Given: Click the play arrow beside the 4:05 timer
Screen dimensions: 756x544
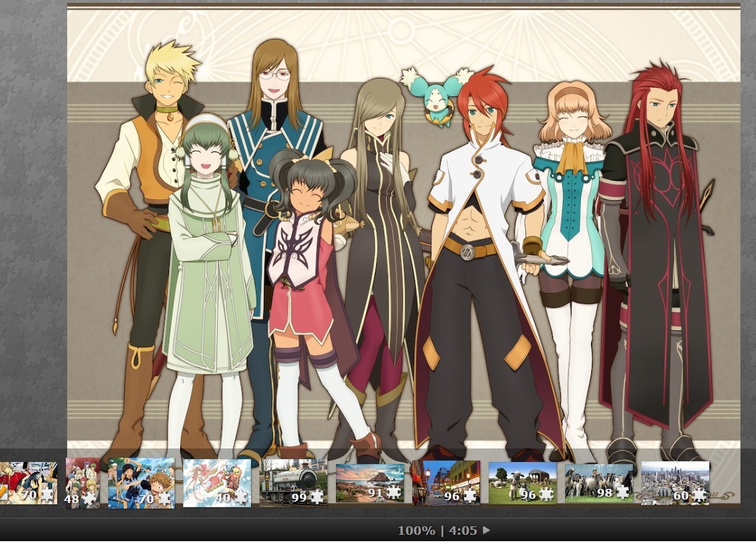Looking at the screenshot, I should coord(486,530).
